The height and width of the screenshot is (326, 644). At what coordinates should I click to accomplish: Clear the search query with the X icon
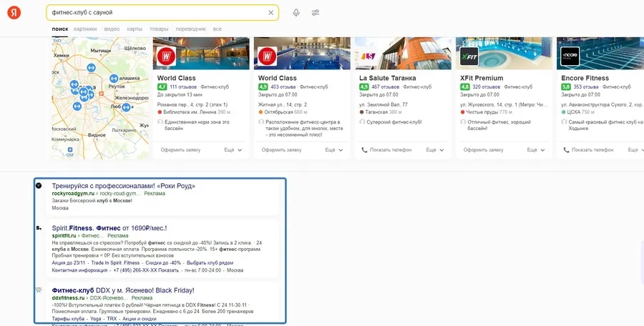tap(270, 13)
